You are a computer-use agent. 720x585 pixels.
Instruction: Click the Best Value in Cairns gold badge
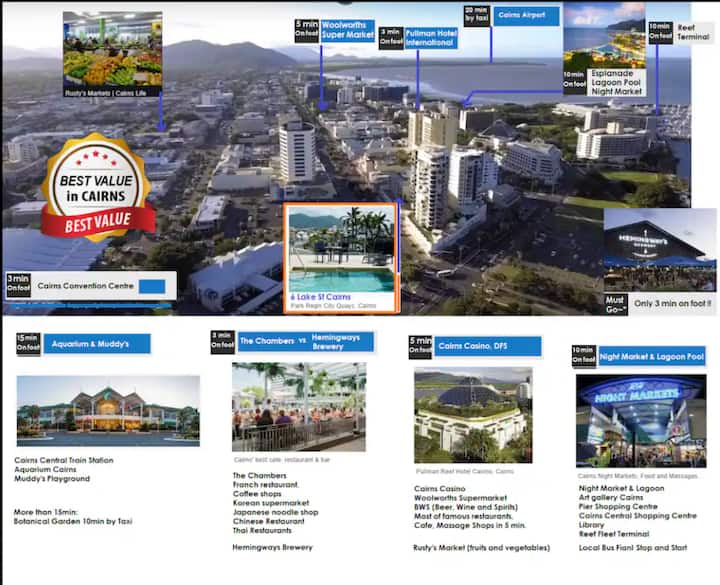click(96, 187)
